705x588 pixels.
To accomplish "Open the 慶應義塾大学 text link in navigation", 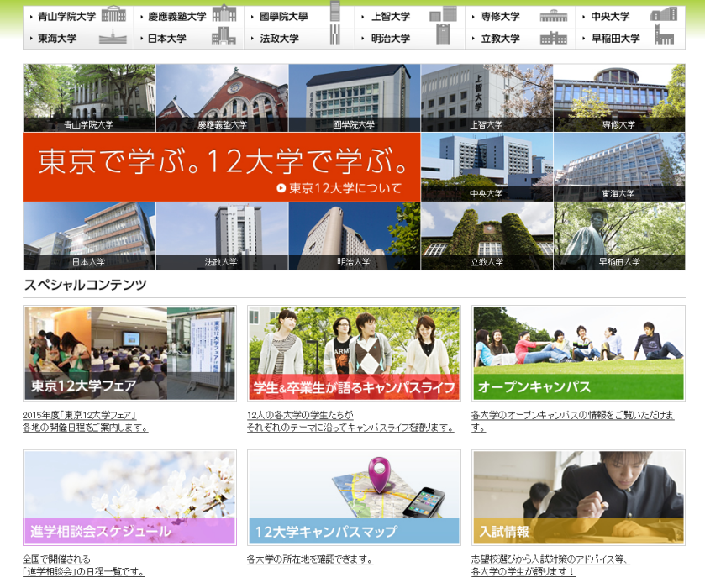I will [x=177, y=17].
